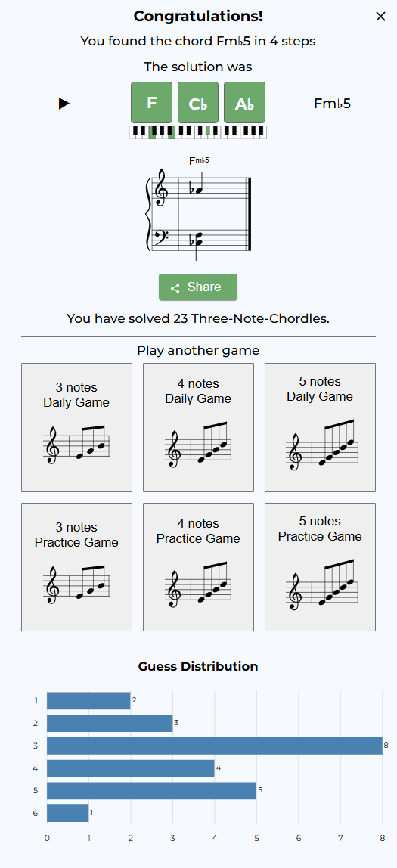
Task: Open the 3 notes Practice Game
Action: pyautogui.click(x=77, y=567)
